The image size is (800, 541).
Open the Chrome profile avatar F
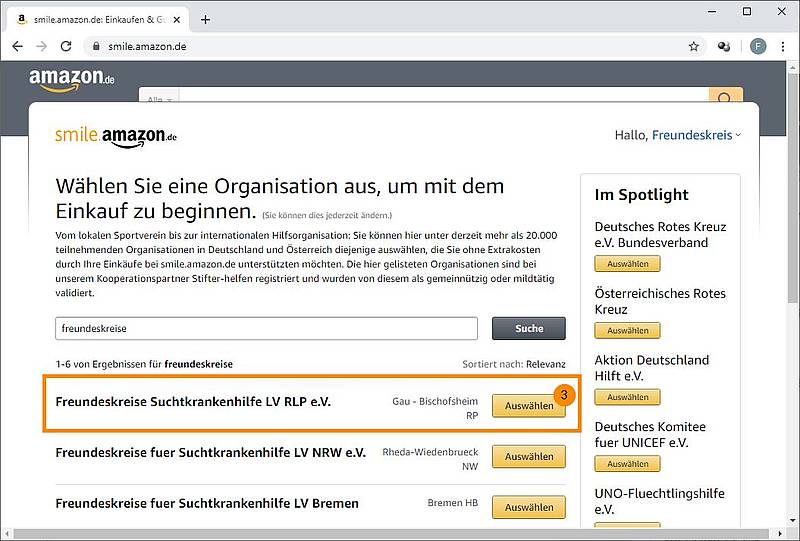(758, 46)
